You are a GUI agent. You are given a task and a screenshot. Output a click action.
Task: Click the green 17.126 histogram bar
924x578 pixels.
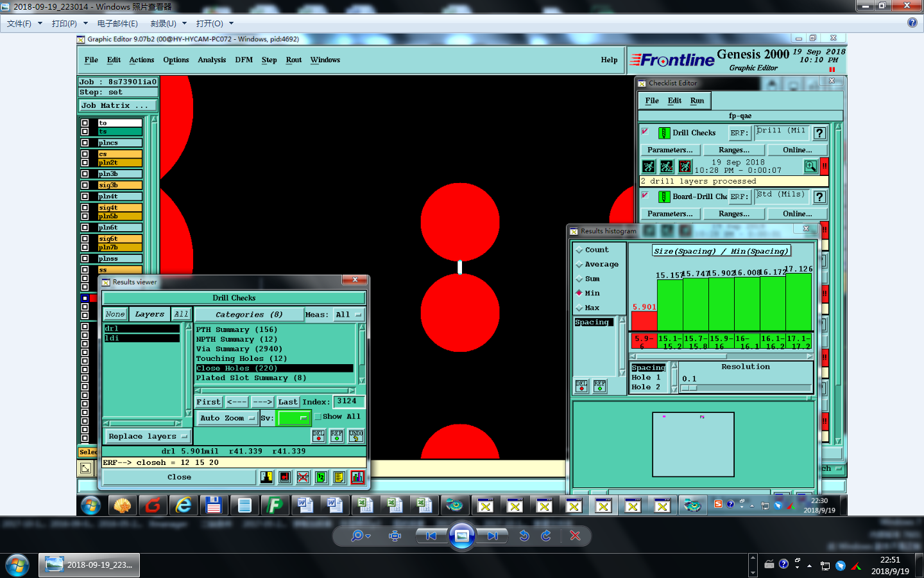[x=799, y=302]
